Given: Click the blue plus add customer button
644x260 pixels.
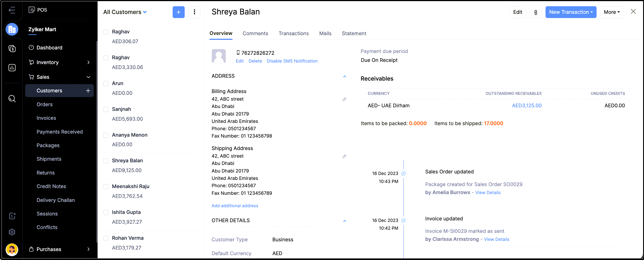Looking at the screenshot, I should tap(178, 12).
